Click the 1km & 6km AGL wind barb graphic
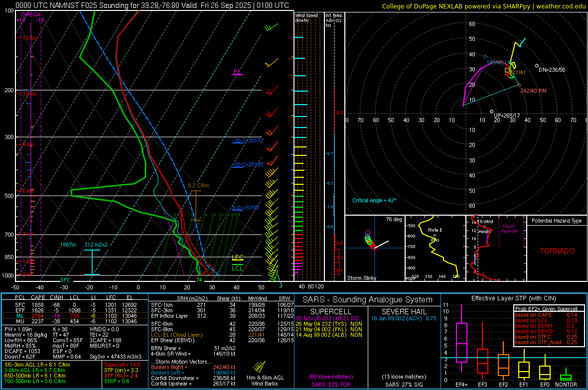 coord(259,367)
